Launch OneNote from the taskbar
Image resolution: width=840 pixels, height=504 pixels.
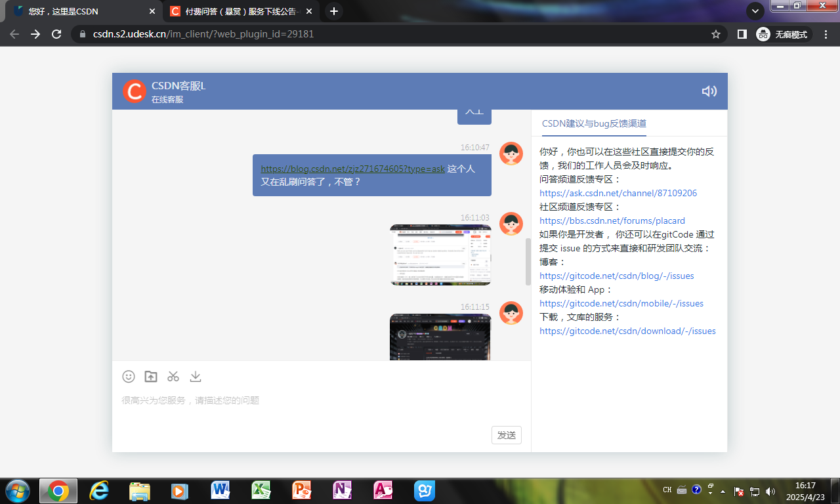click(x=343, y=491)
